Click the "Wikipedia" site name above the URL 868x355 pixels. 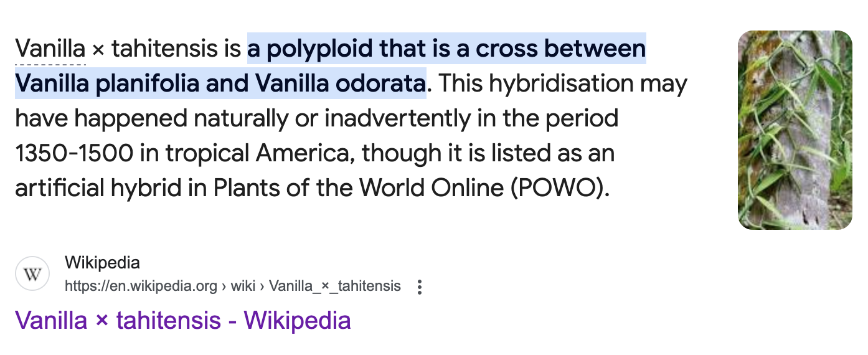coord(102,263)
